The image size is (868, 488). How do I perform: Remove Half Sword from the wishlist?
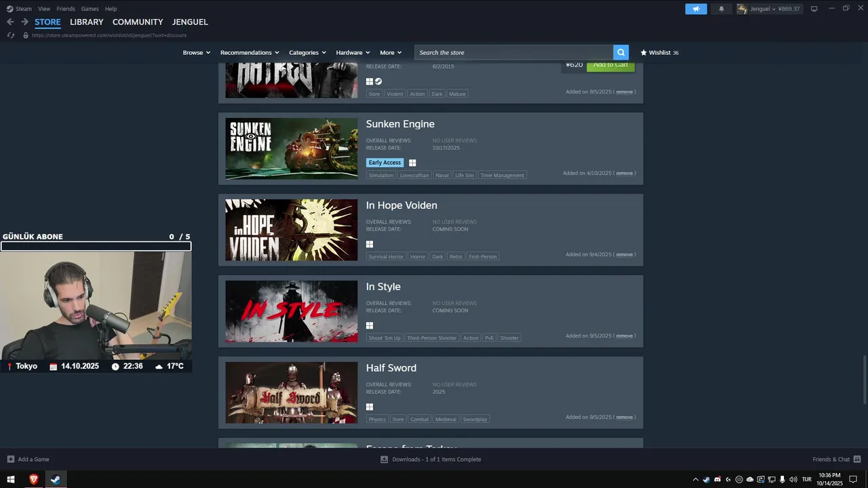coord(624,418)
